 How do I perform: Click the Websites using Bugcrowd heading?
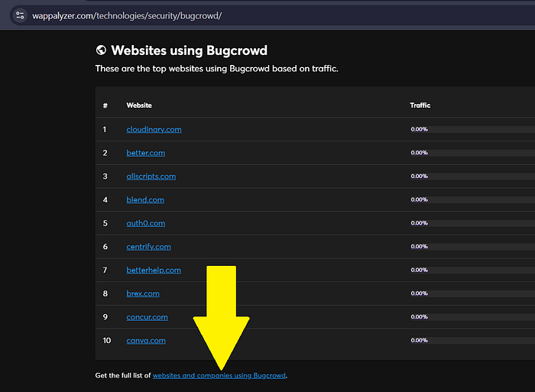coord(190,50)
